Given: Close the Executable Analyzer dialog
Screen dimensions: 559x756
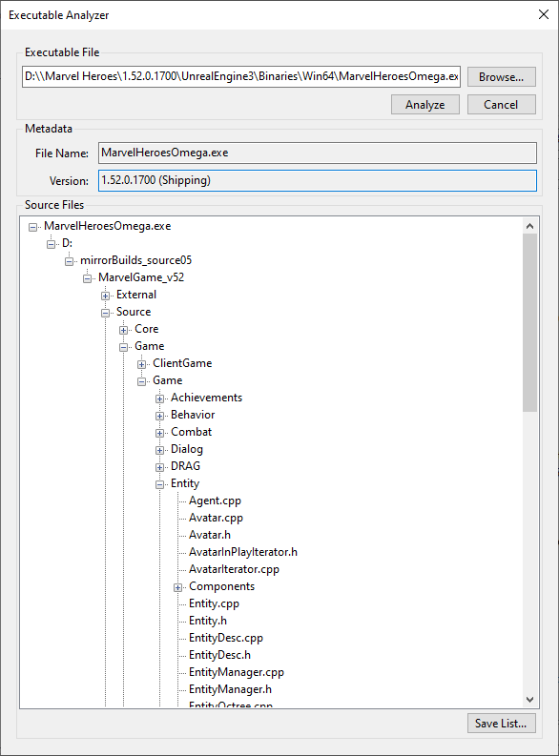Looking at the screenshot, I should [544, 14].
